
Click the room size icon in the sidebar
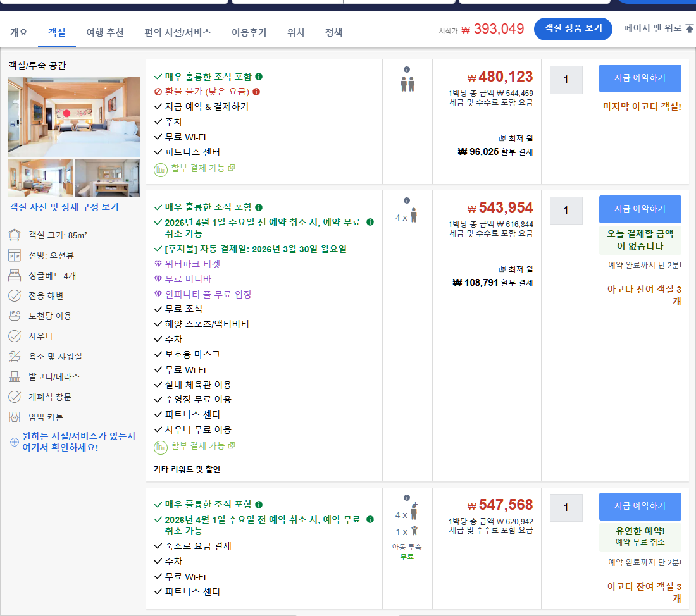pos(14,235)
